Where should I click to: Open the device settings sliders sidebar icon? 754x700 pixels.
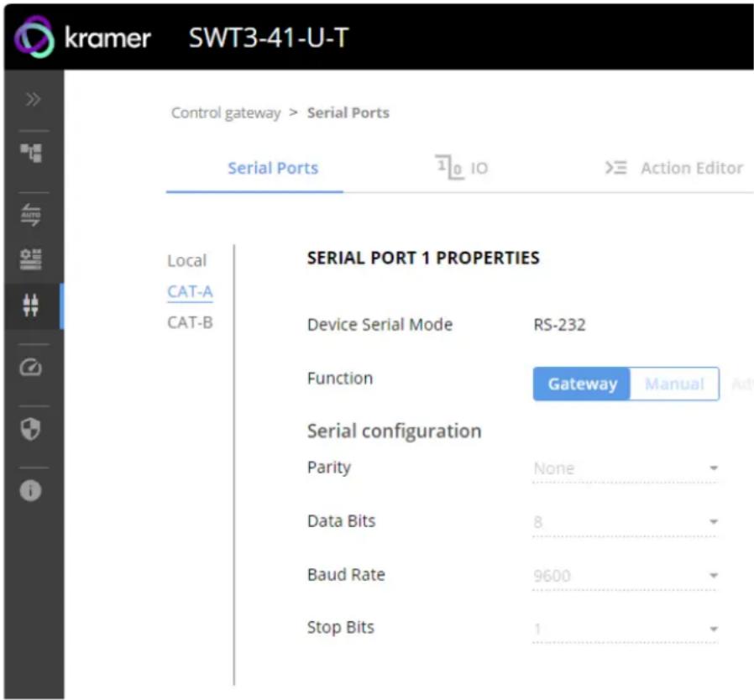[x=31, y=259]
